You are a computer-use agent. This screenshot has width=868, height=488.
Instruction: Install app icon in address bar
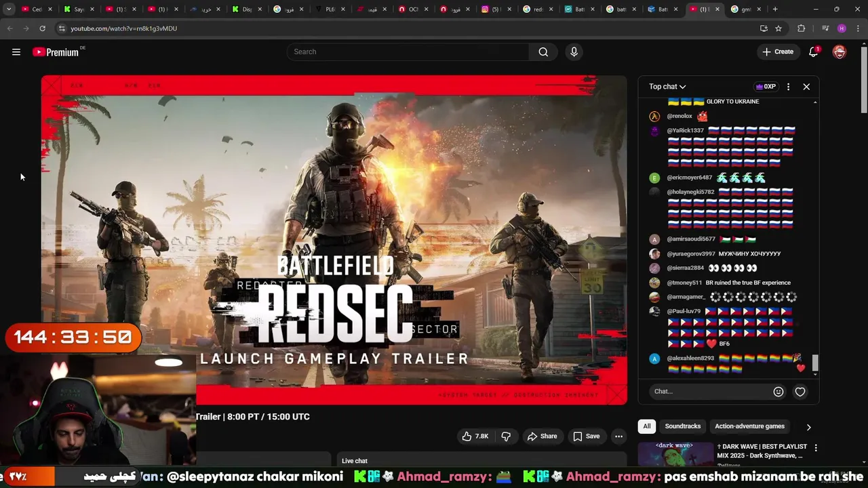[764, 28]
